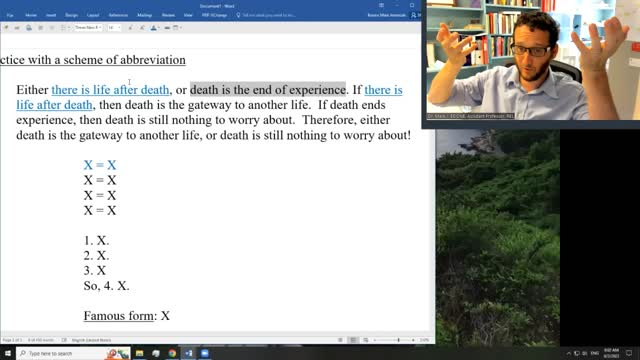This screenshot has width=640, height=360.
Task: Click the grow font size icon
Action: (x=130, y=28)
